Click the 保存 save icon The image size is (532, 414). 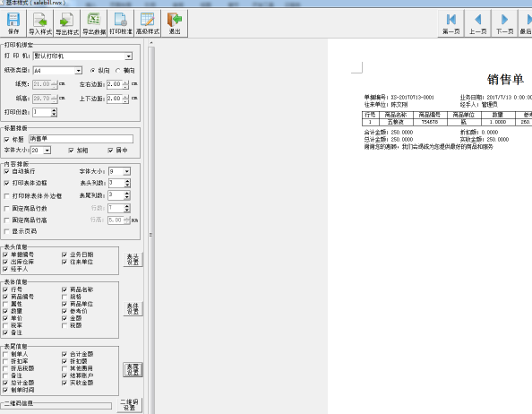click(x=13, y=23)
